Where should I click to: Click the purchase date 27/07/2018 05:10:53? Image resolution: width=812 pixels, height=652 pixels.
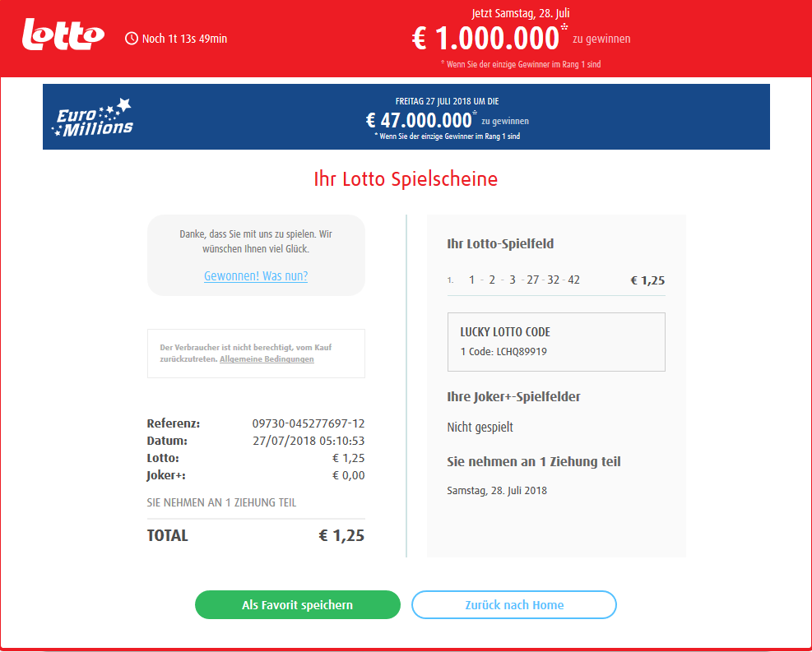click(x=309, y=441)
